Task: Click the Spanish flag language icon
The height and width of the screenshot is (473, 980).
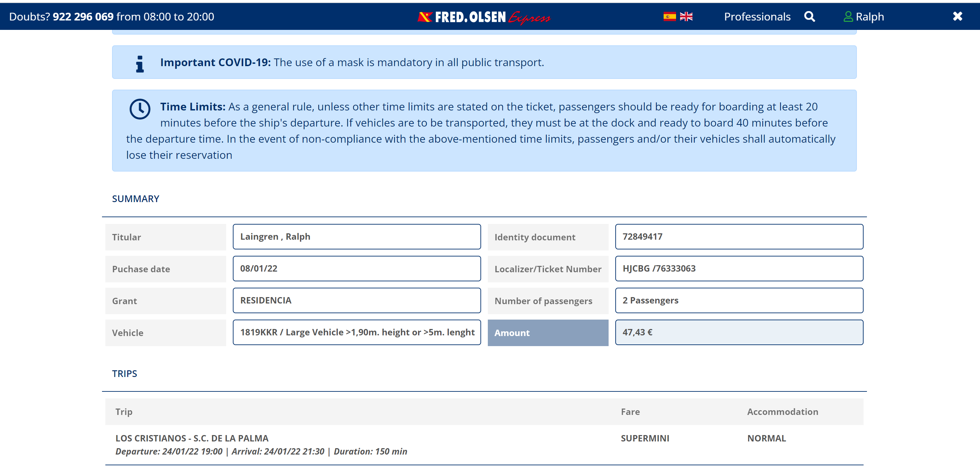Action: pos(669,16)
